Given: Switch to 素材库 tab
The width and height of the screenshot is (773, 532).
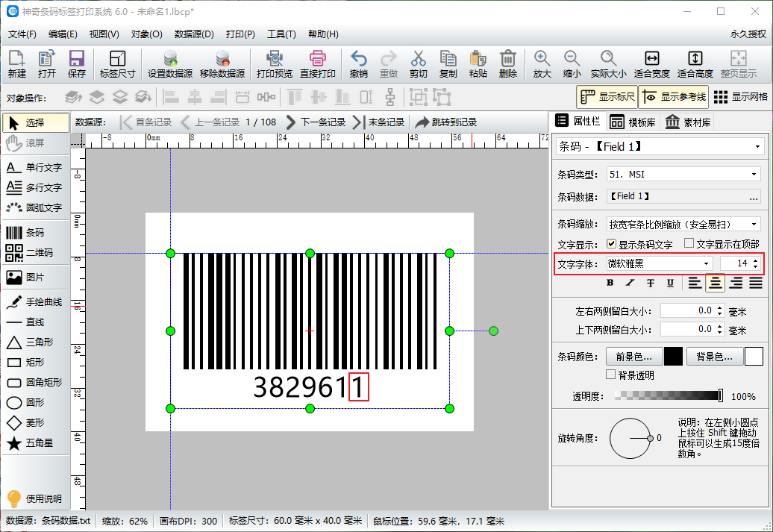Looking at the screenshot, I should click(x=688, y=122).
